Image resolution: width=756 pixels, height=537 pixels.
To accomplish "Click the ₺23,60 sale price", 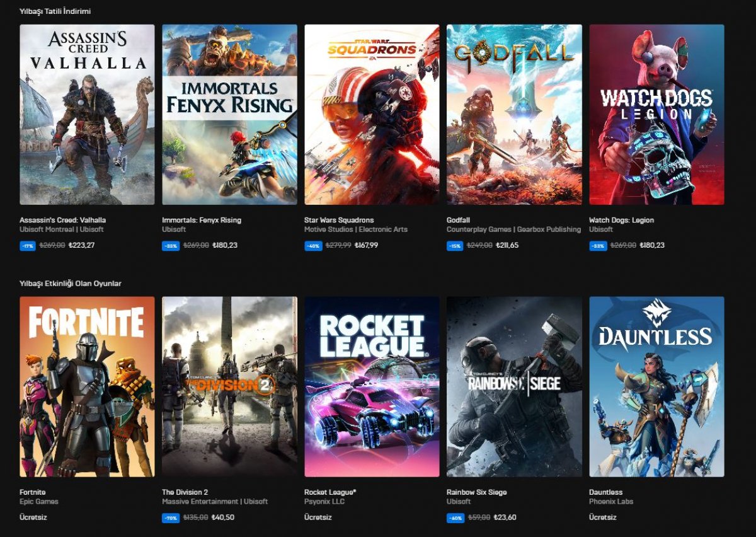I will (505, 517).
